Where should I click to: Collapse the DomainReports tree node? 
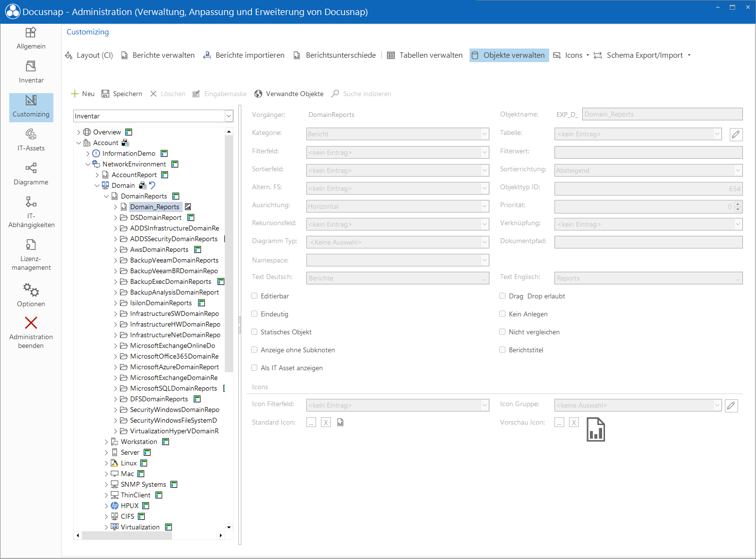[x=106, y=197]
